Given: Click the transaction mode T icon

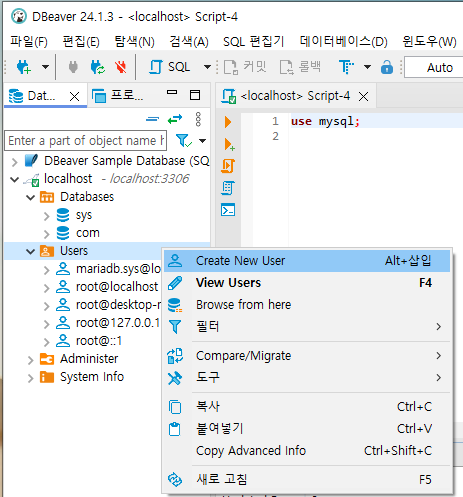Looking at the screenshot, I should (347, 67).
